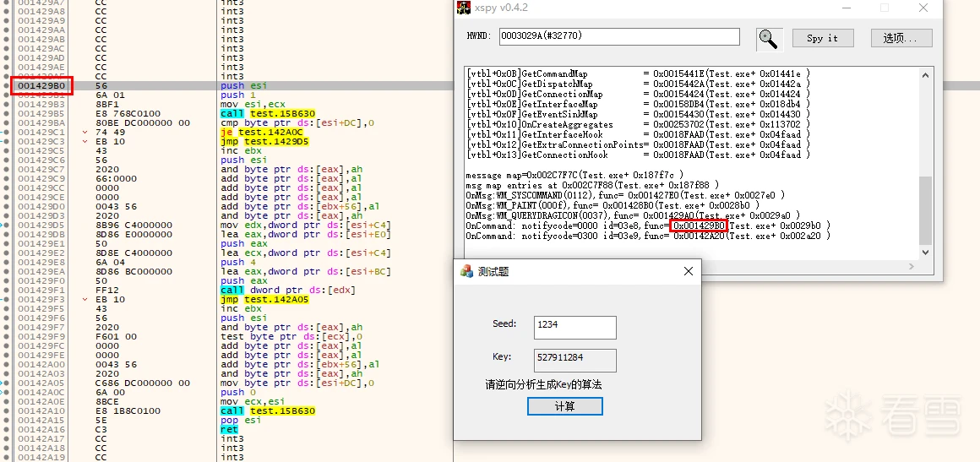Click the xspy app icon in title bar
Viewport: 980px width, 462px height.
click(x=463, y=8)
